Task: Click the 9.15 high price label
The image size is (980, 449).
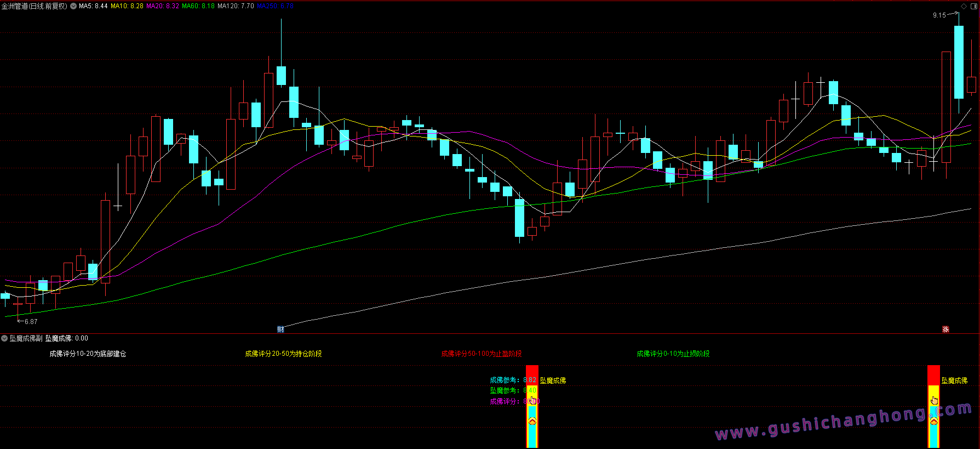Action: [x=939, y=15]
